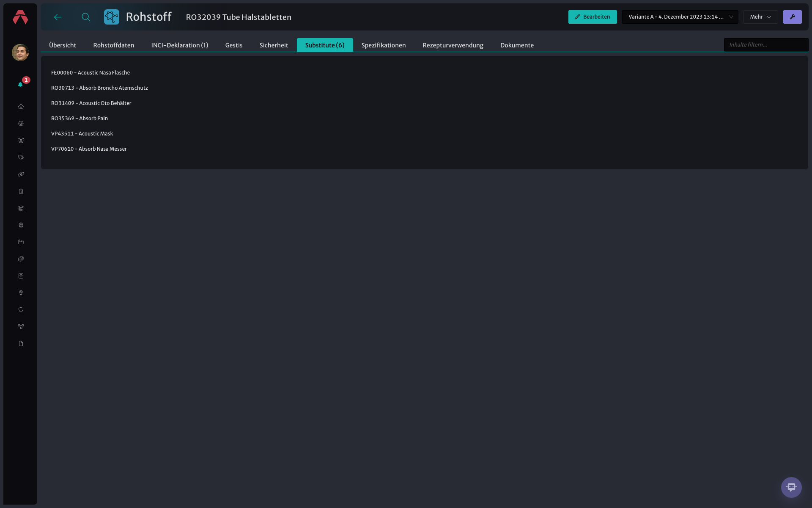The width and height of the screenshot is (812, 508).
Task: Go to home via house icon
Action: pyautogui.click(x=21, y=107)
